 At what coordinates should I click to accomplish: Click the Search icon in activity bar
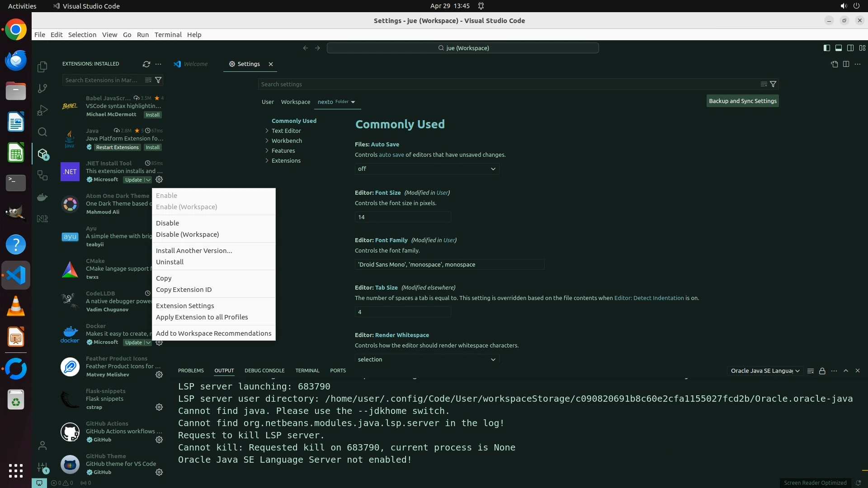(x=42, y=132)
